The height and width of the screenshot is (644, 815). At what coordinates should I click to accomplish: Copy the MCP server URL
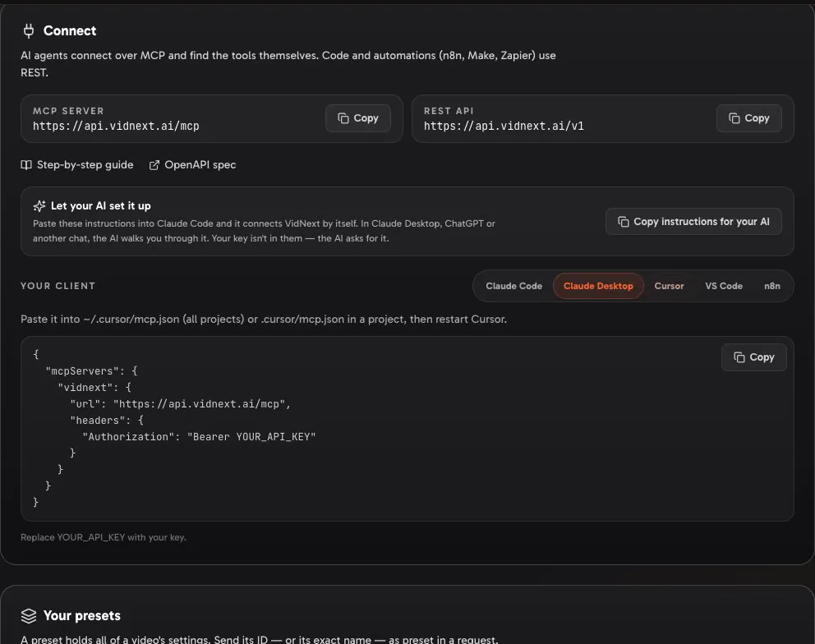pyautogui.click(x=357, y=118)
